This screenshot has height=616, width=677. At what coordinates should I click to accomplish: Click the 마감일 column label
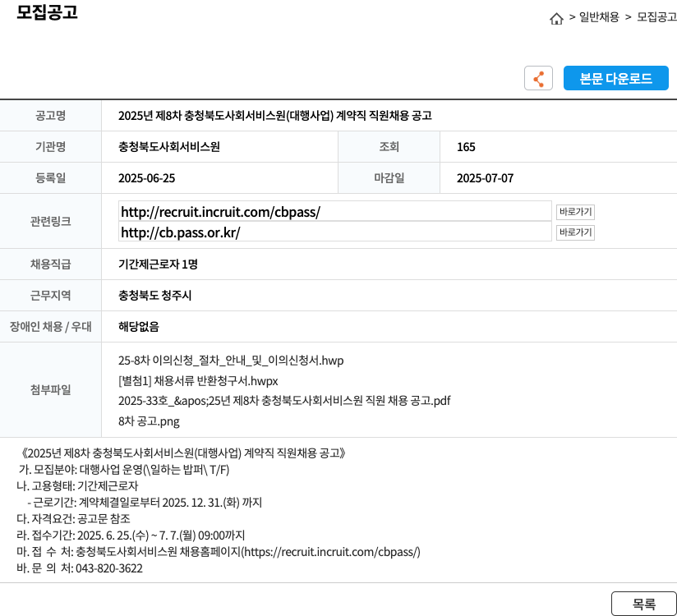389,178
